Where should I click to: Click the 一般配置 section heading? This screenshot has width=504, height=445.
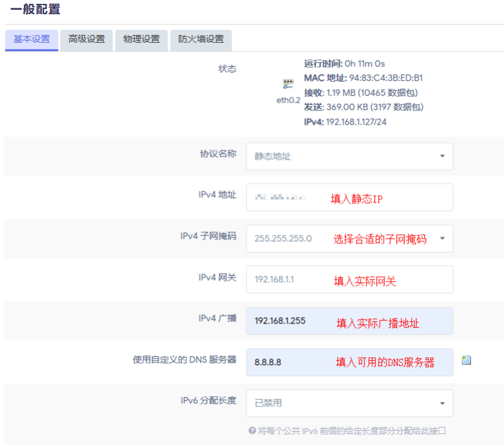[35, 9]
